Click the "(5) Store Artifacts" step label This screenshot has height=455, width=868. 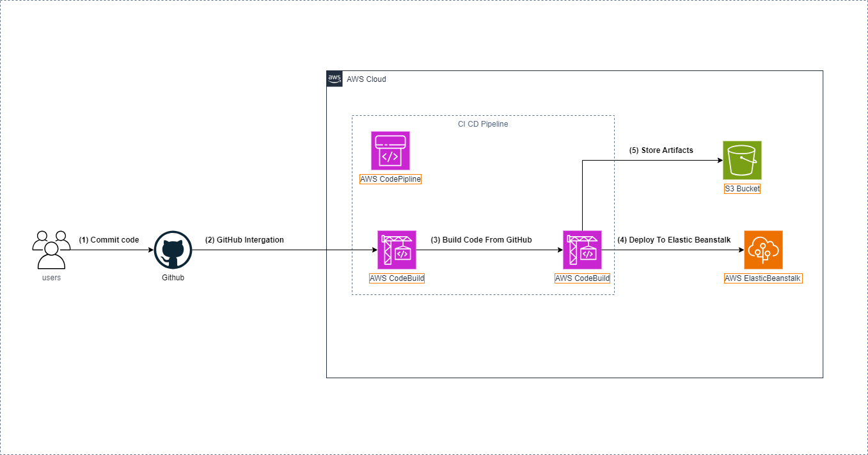tap(661, 150)
